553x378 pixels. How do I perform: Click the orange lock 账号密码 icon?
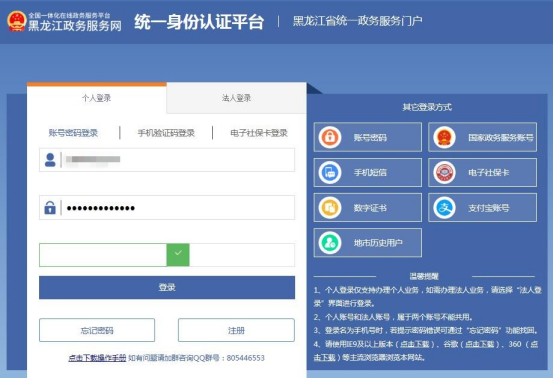click(x=330, y=137)
